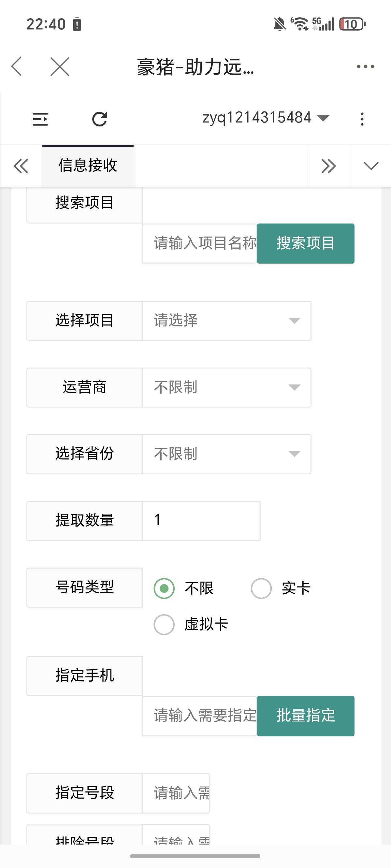Select the 实卡 radio option
The width and height of the screenshot is (391, 868).
pyautogui.click(x=261, y=588)
